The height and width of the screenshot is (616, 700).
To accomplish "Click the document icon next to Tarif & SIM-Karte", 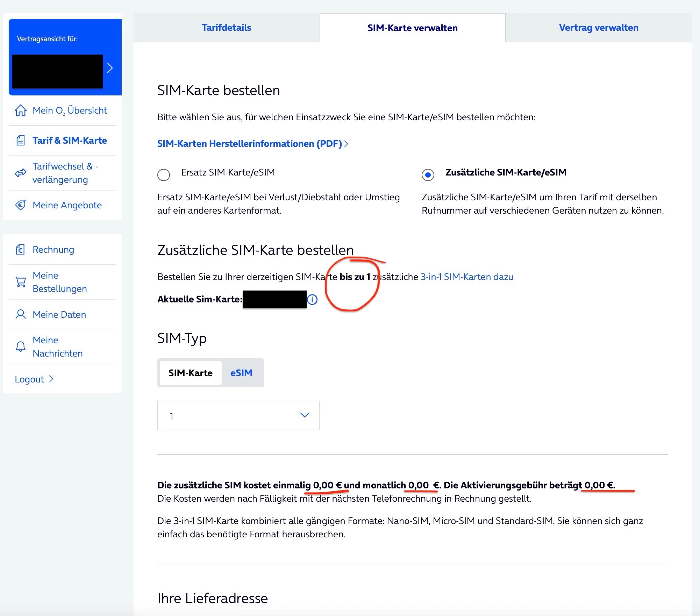I will (21, 141).
